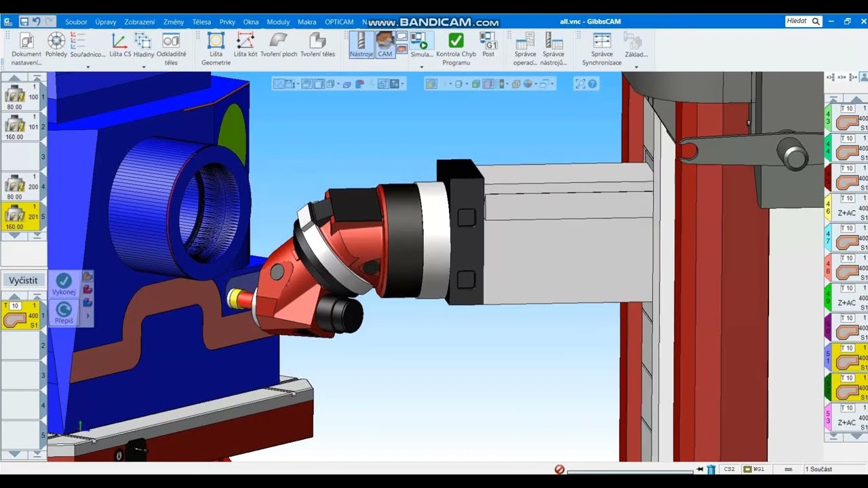Click the Hledat search field

pyautogui.click(x=804, y=21)
